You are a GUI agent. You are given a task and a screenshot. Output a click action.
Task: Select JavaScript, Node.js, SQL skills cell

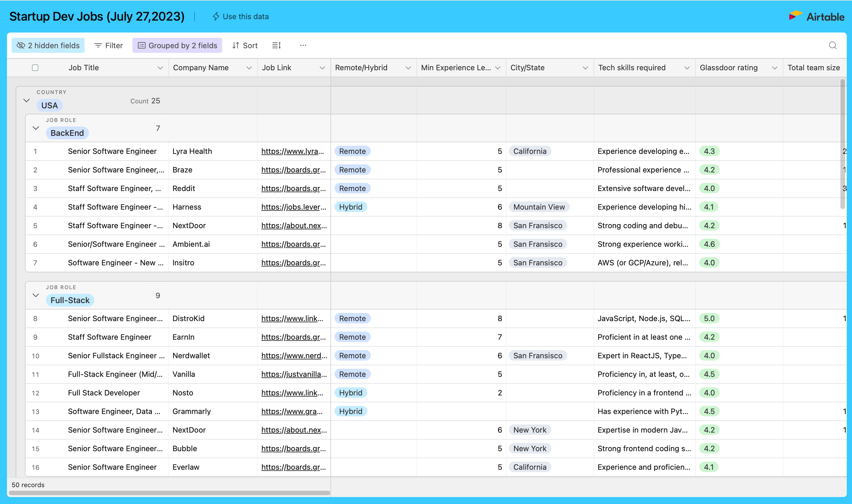point(644,318)
